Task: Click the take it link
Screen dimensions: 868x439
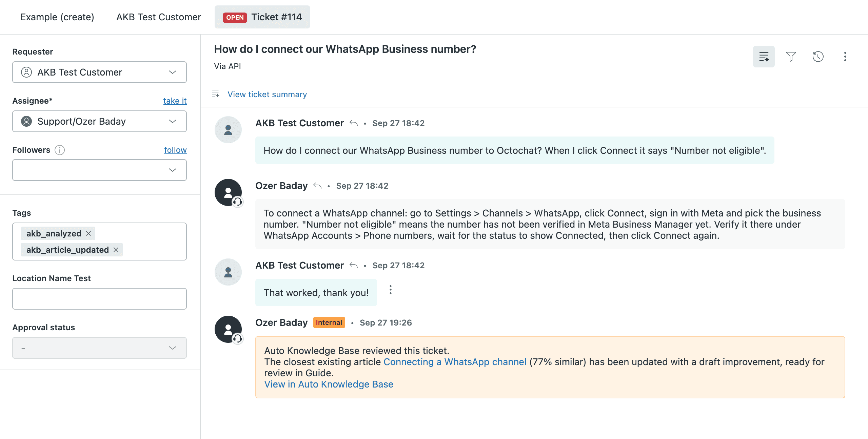Action: (175, 101)
